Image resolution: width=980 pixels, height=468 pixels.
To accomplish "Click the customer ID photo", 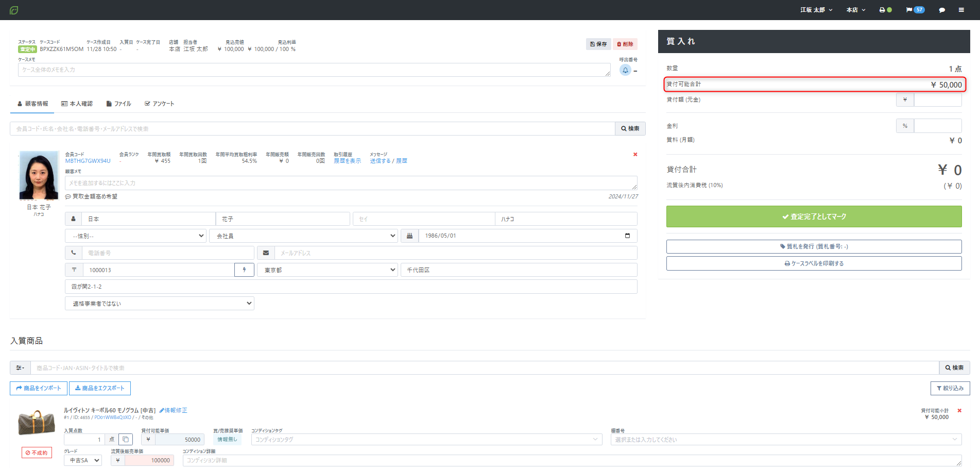I will tap(39, 175).
